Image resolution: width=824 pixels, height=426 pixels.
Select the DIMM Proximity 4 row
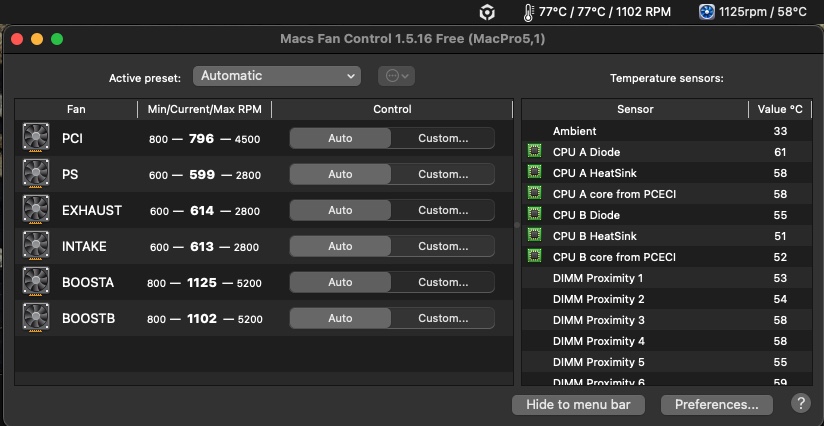667,341
